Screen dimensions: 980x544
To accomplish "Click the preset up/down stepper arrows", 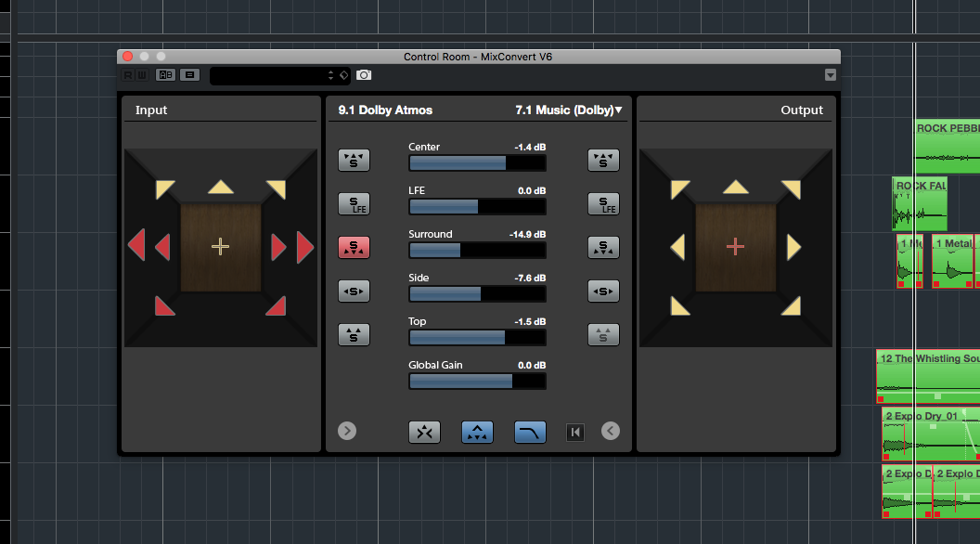I will click(x=331, y=75).
